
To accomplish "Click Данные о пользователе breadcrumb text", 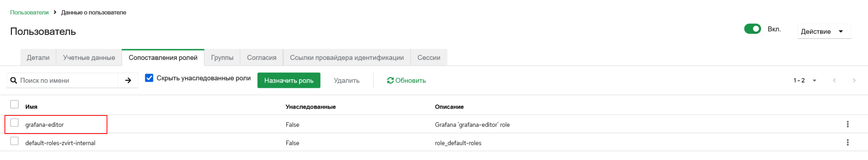I will (x=93, y=12).
